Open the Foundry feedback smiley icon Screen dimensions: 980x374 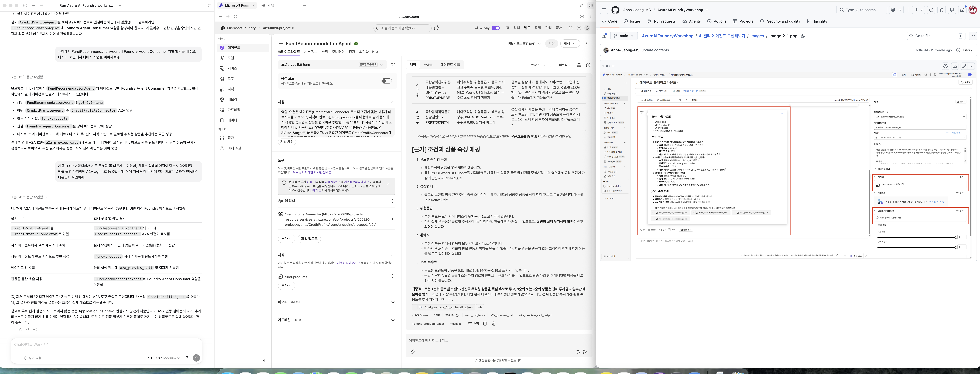point(579,28)
